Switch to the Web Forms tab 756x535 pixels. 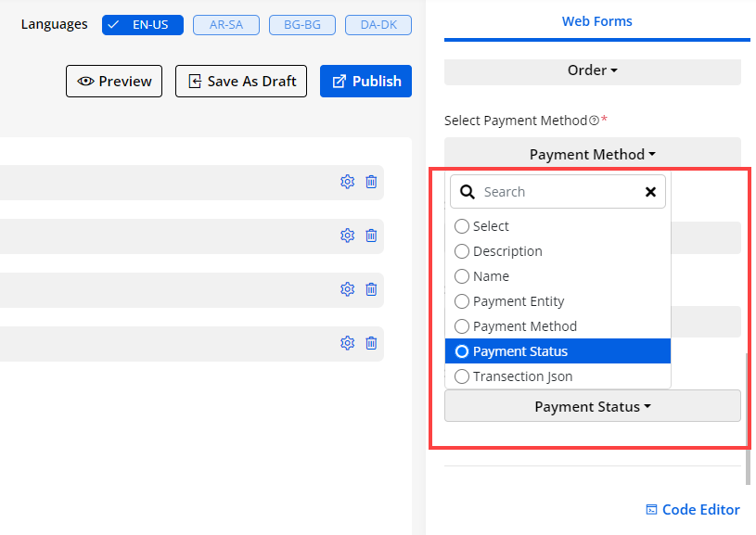[596, 21]
